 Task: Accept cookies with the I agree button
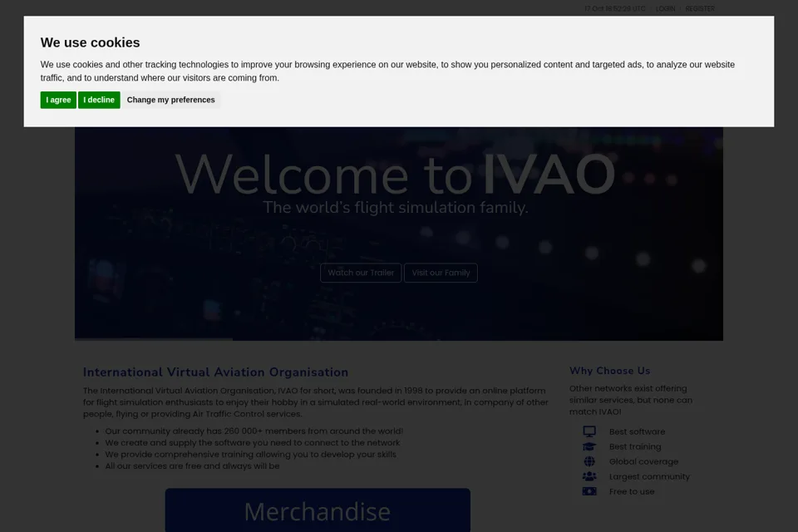click(58, 100)
